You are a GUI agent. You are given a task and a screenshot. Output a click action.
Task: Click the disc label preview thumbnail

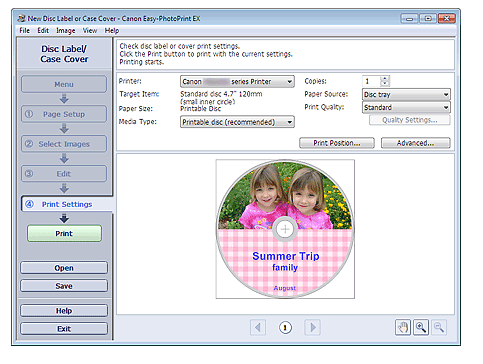(x=285, y=229)
